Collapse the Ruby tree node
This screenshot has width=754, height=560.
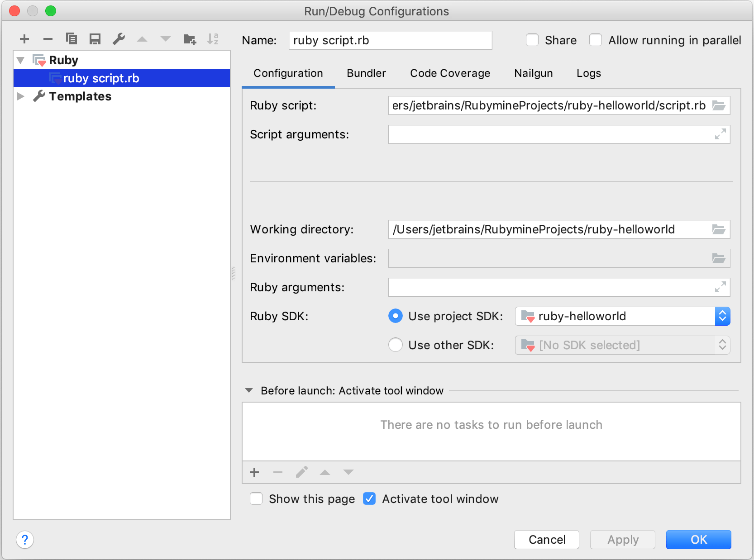[x=20, y=60]
